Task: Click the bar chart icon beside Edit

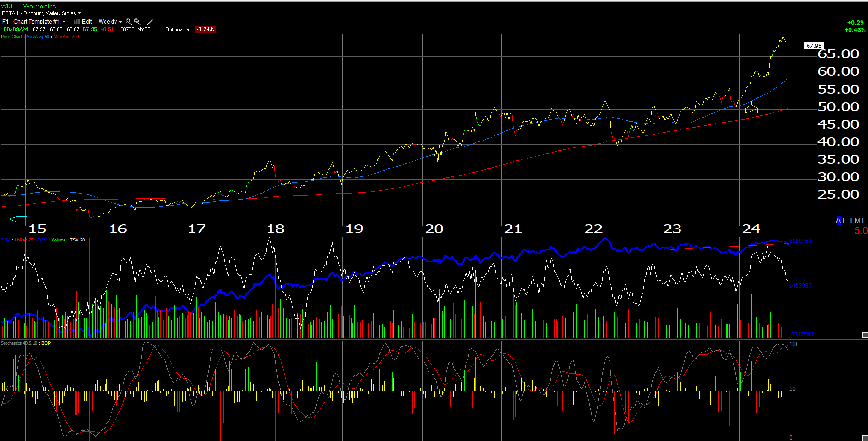Action: [x=77, y=22]
